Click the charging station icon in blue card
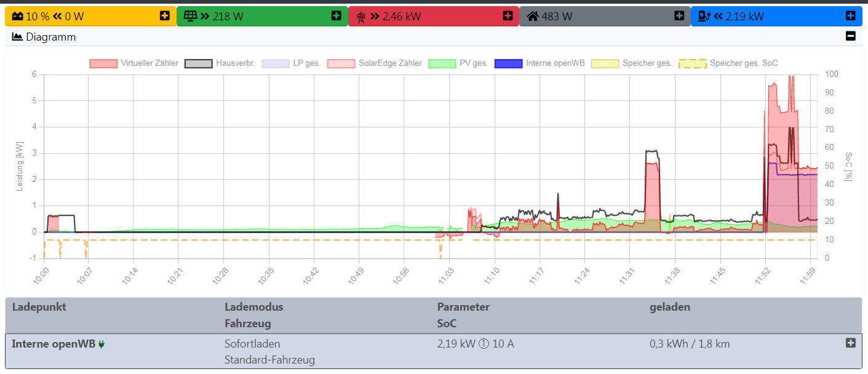868x374 pixels. pyautogui.click(x=704, y=16)
